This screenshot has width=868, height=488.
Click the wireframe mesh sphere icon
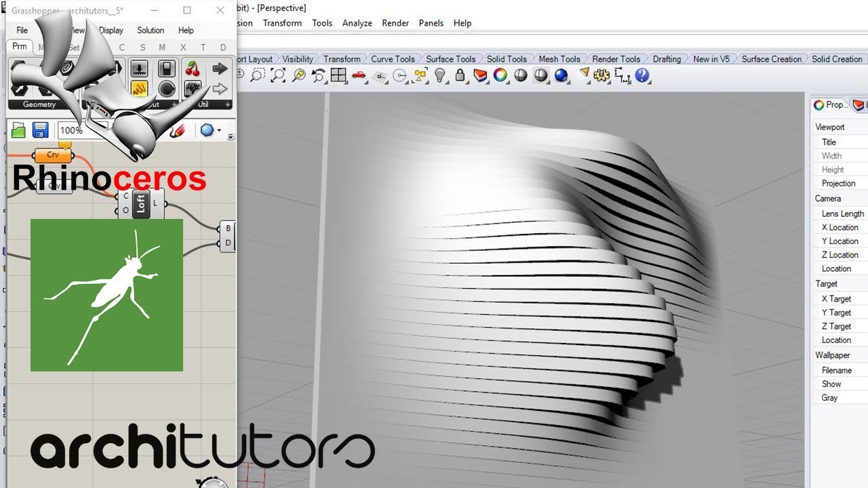point(541,75)
